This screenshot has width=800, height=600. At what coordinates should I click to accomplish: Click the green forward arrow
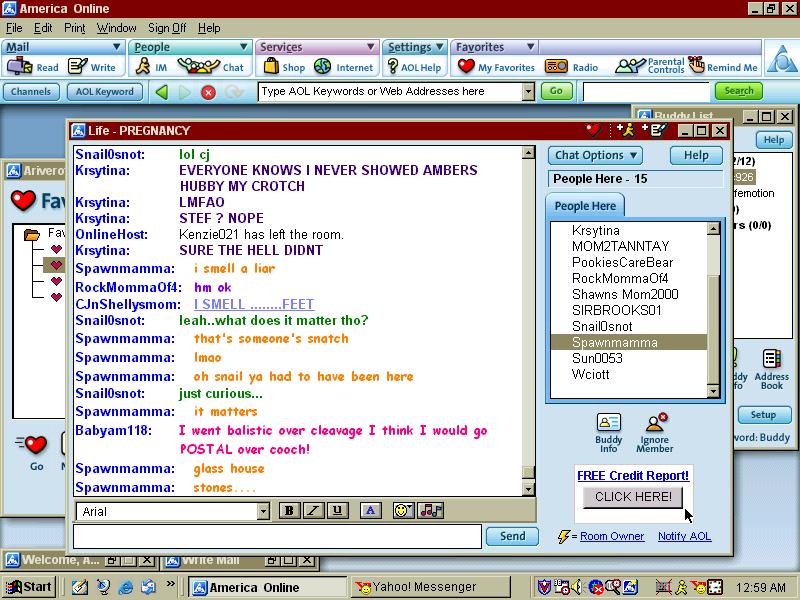click(x=185, y=92)
